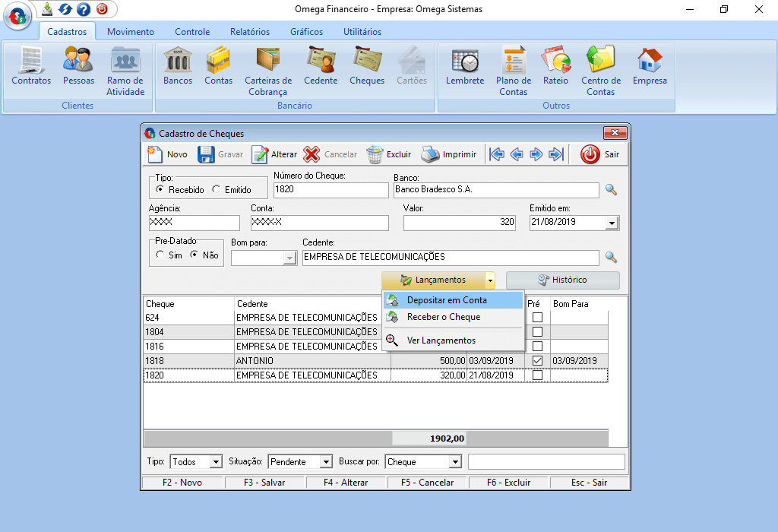Switch to the Relatórios tab

(x=250, y=32)
